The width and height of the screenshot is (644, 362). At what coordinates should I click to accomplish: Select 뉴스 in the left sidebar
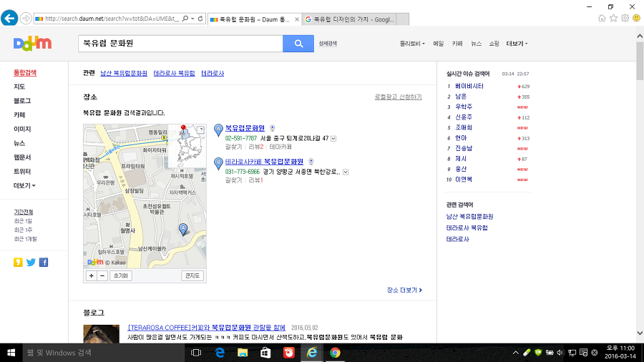click(19, 143)
